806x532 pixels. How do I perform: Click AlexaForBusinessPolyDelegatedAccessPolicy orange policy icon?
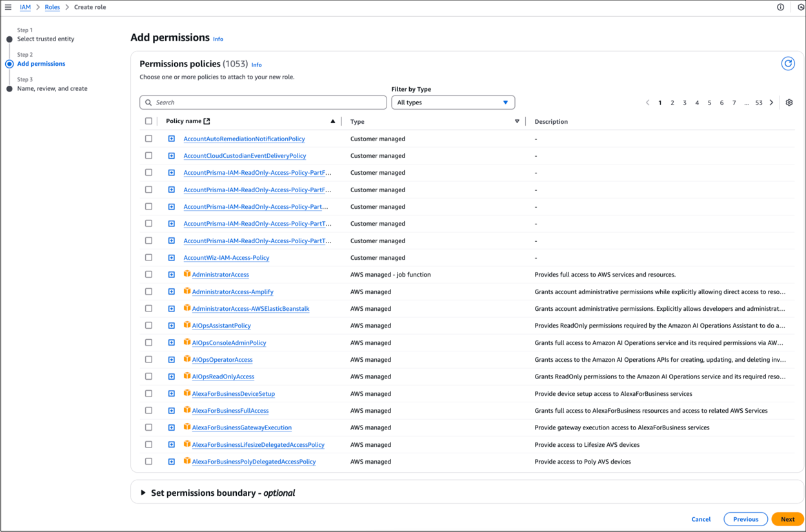(187, 461)
